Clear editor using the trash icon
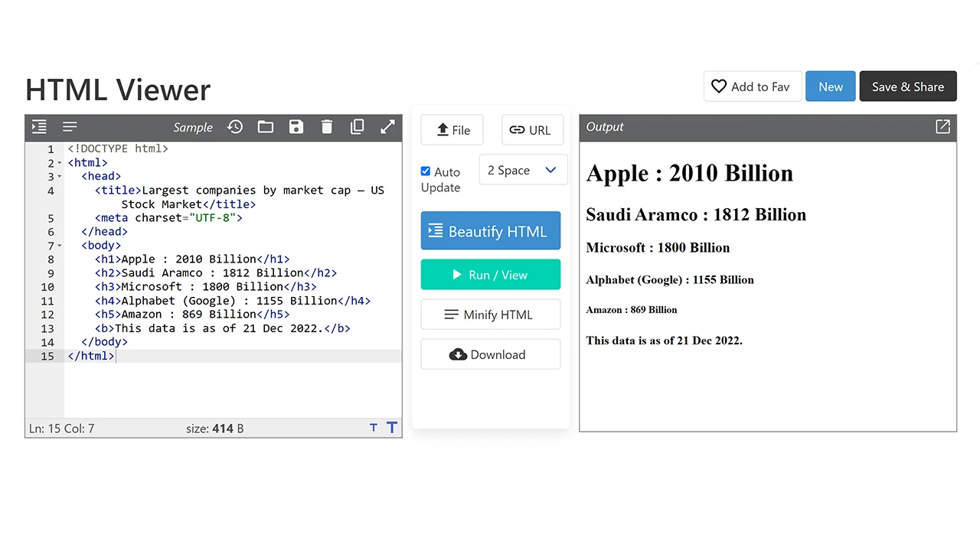980x551 pixels. [327, 127]
